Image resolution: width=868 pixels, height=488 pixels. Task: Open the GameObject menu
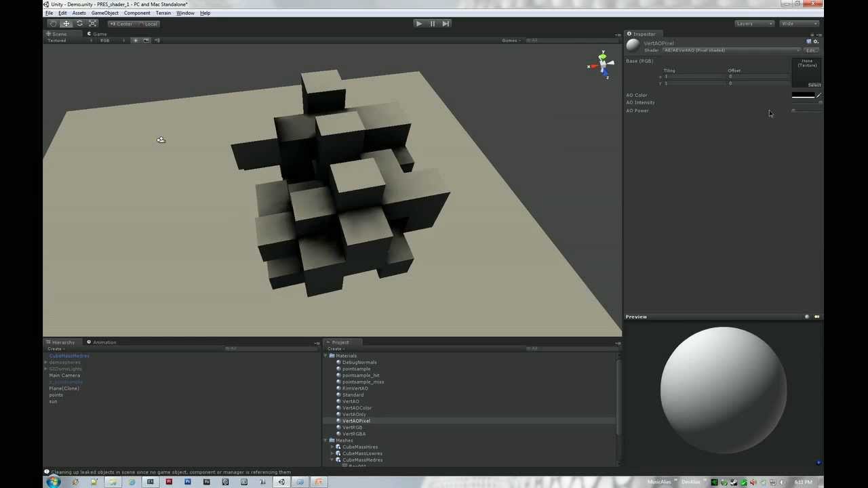point(105,13)
